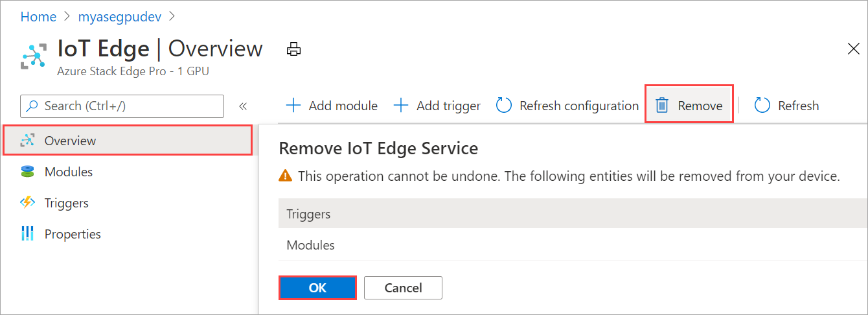Close the IoT Edge blade
Viewport: 868px width, 315px height.
853,49
